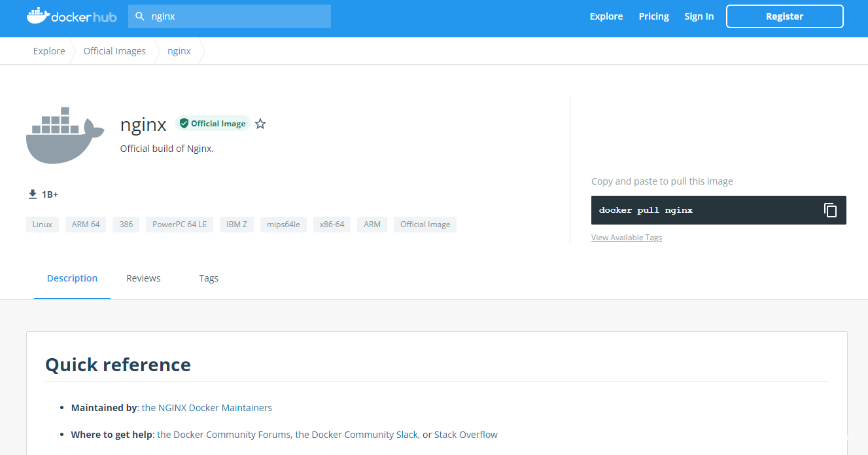Open the Stack Overflow link

tap(466, 435)
